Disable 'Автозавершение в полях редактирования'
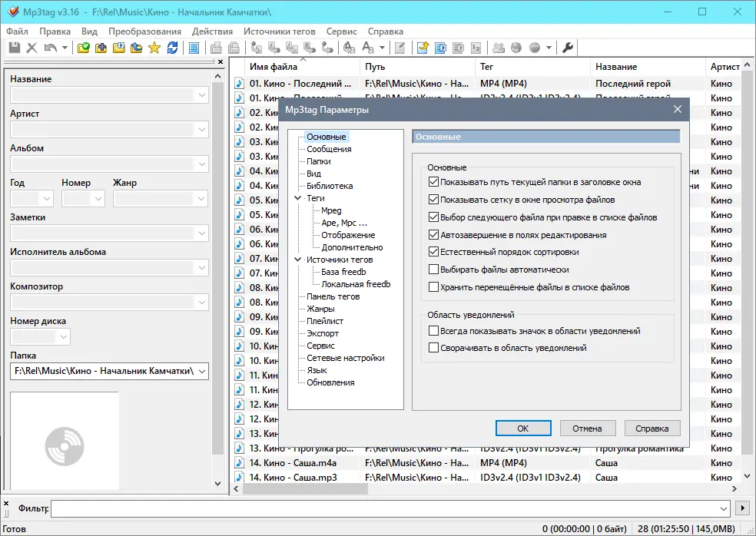 [x=433, y=235]
